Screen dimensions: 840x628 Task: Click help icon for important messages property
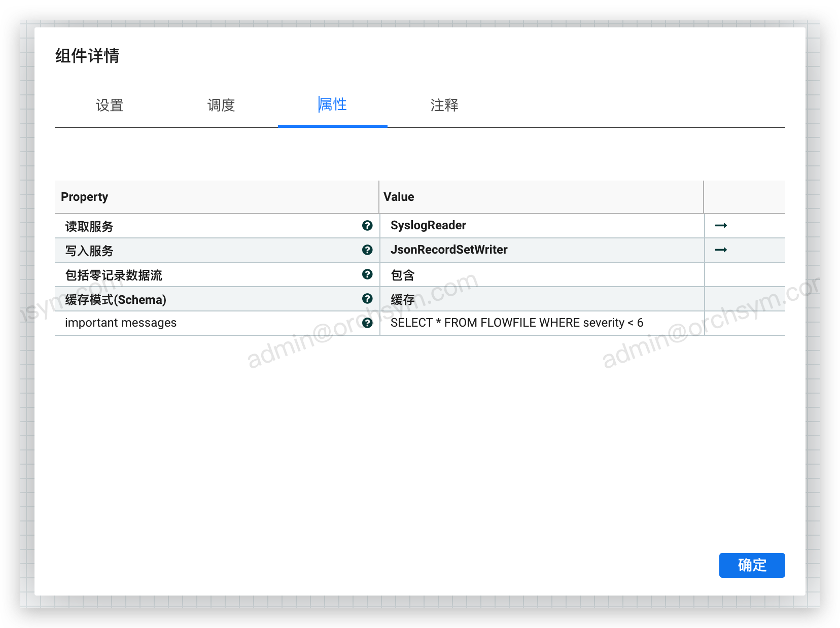(367, 323)
